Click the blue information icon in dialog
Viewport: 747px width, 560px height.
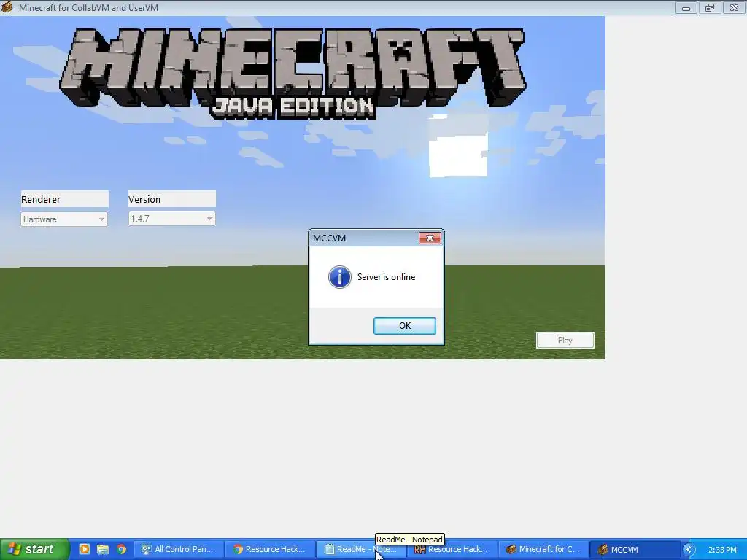click(340, 277)
